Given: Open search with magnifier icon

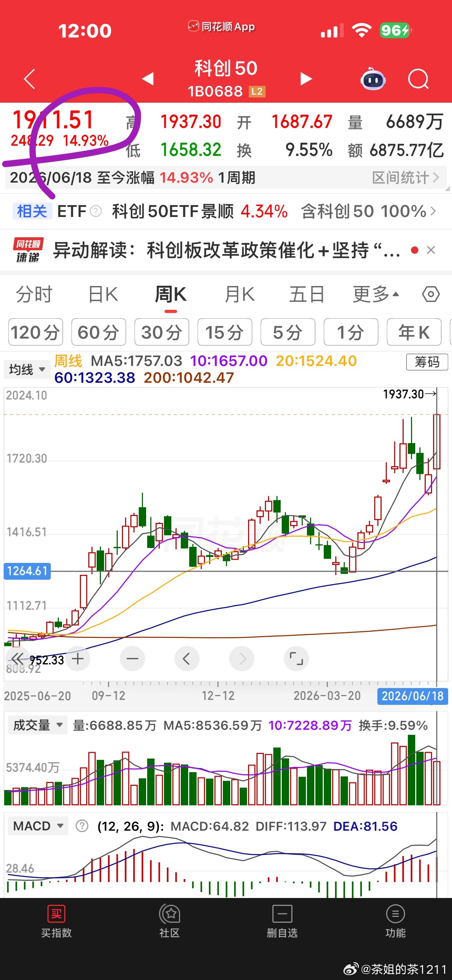Looking at the screenshot, I should tap(418, 79).
